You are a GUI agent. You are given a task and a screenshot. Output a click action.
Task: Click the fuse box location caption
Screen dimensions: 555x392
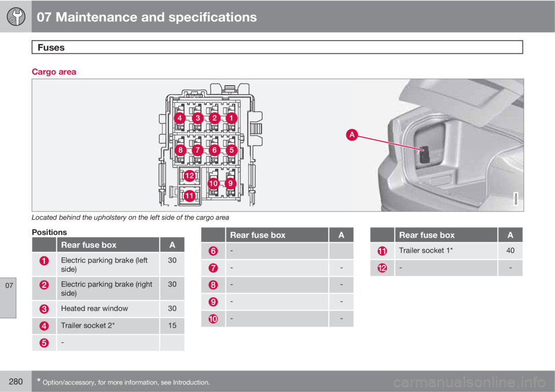coord(130,217)
